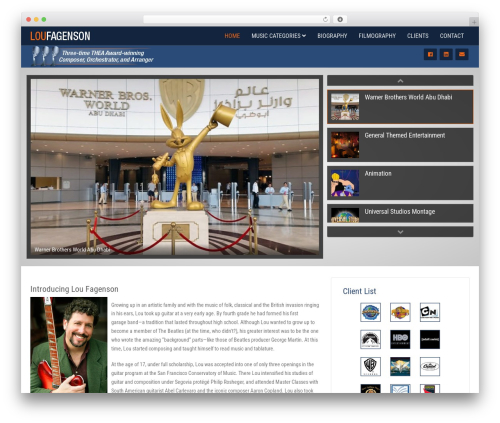
Task: Click the LOUFAGENSON site logo
Action: [60, 36]
